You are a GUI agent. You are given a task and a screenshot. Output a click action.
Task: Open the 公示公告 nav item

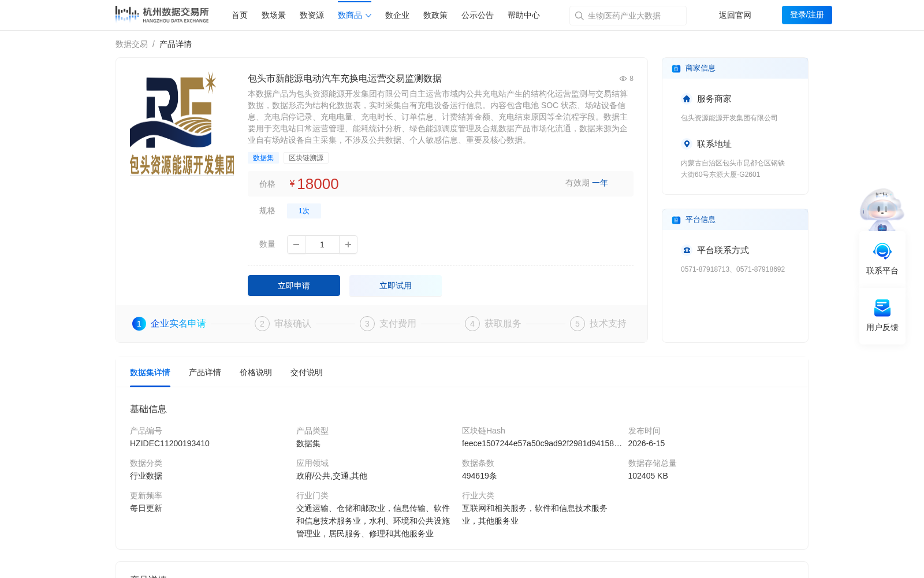point(478,16)
